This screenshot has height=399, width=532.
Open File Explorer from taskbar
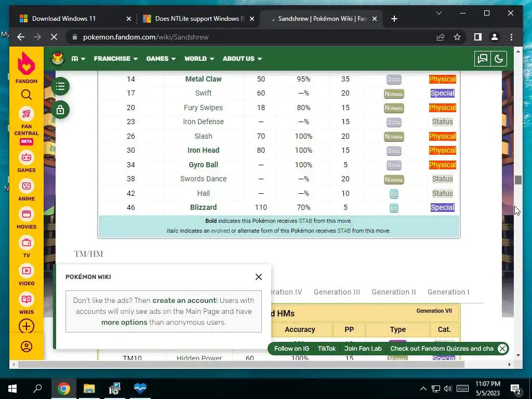click(x=89, y=388)
